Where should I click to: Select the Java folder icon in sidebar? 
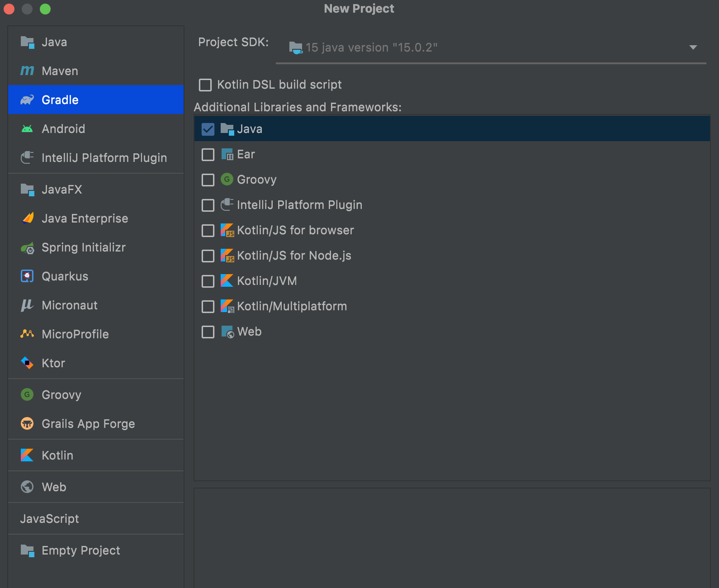[27, 42]
